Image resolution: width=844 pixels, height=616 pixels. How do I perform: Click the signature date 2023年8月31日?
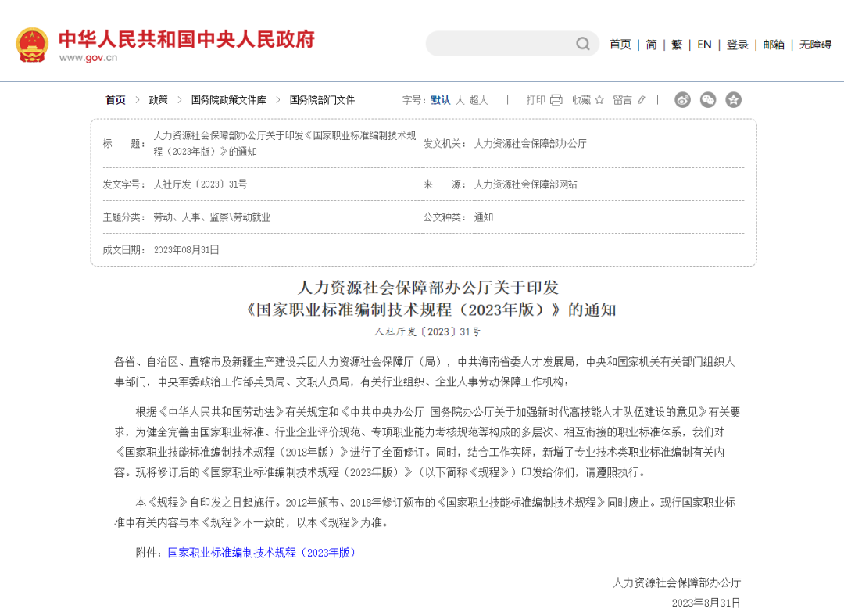point(706,603)
